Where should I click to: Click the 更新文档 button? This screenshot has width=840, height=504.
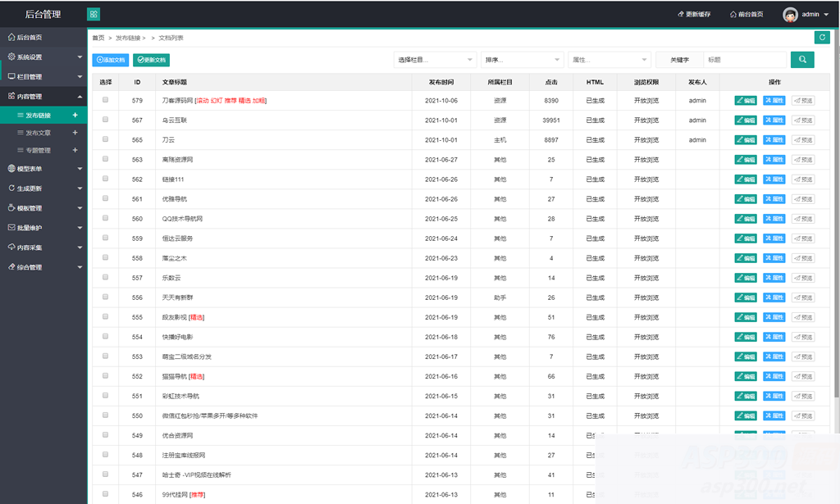151,60
